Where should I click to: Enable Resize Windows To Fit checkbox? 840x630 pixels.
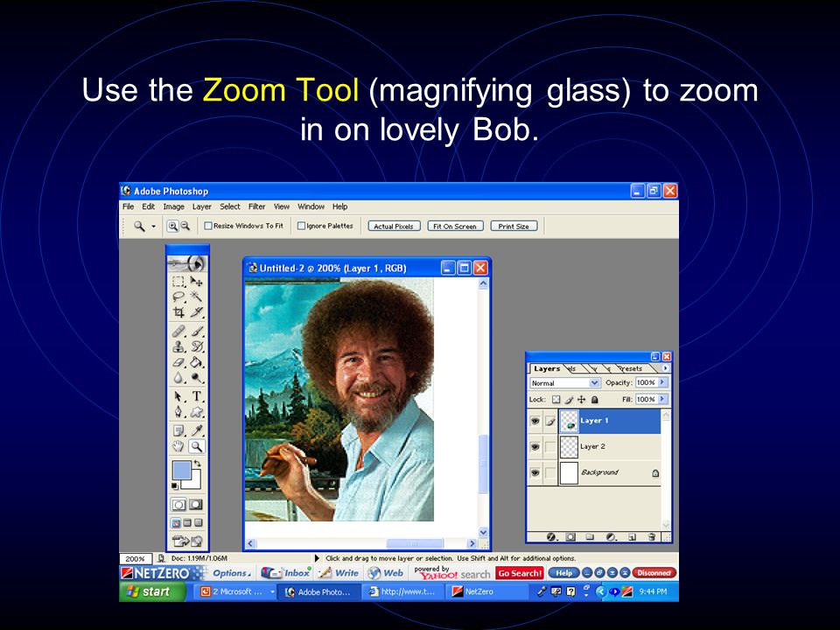coord(208,226)
